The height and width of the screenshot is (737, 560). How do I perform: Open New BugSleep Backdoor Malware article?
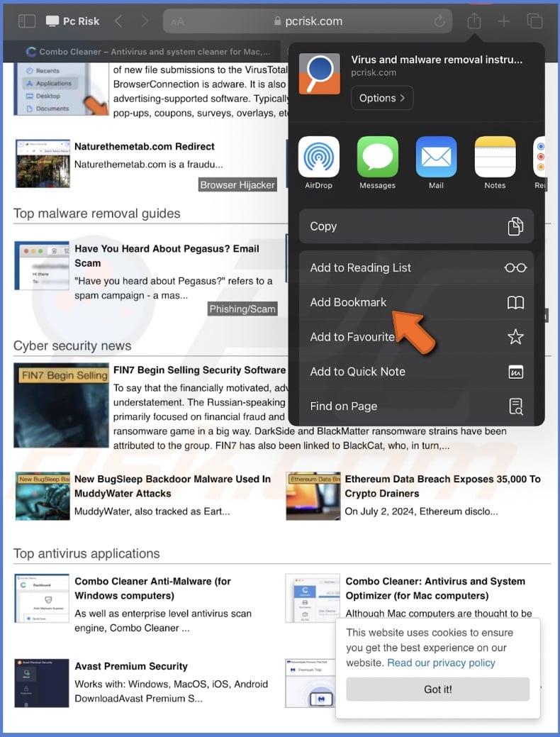click(x=172, y=486)
